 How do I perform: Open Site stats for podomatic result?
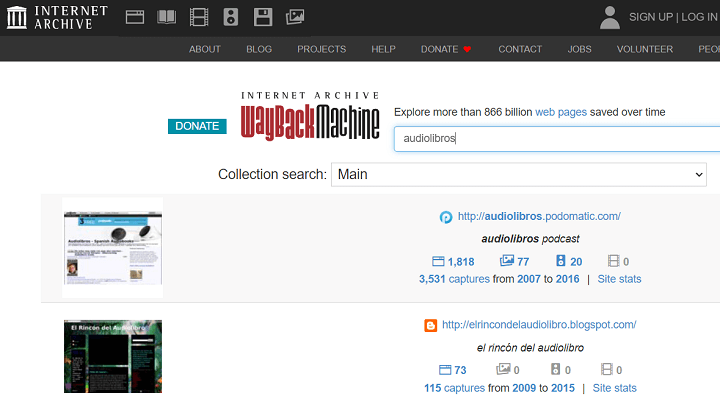tap(619, 279)
